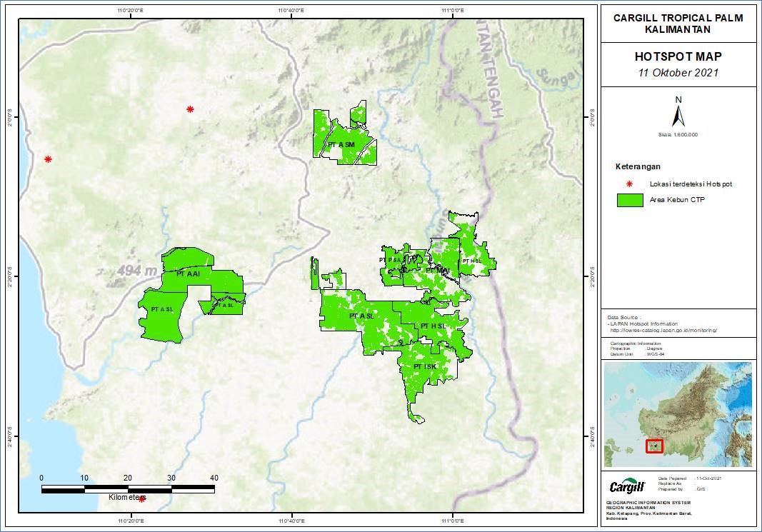Image resolution: width=762 pixels, height=532 pixels.
Task: Select the 'Area Kebun CTP' legend label
Action: click(677, 200)
